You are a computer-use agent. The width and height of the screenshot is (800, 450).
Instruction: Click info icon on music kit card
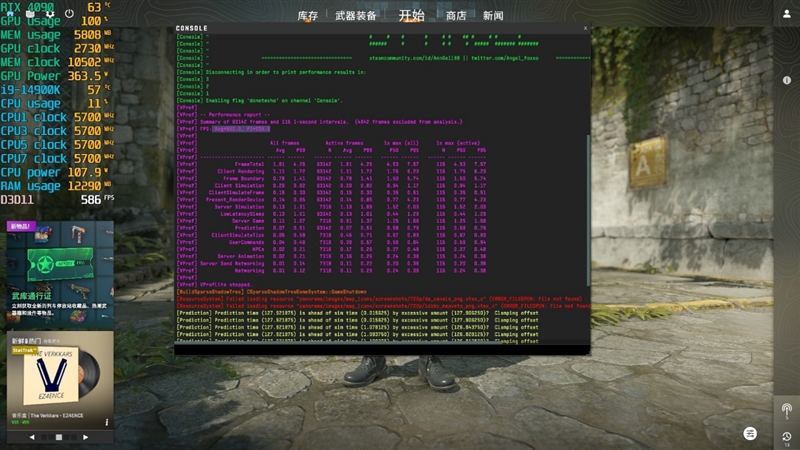(107, 422)
